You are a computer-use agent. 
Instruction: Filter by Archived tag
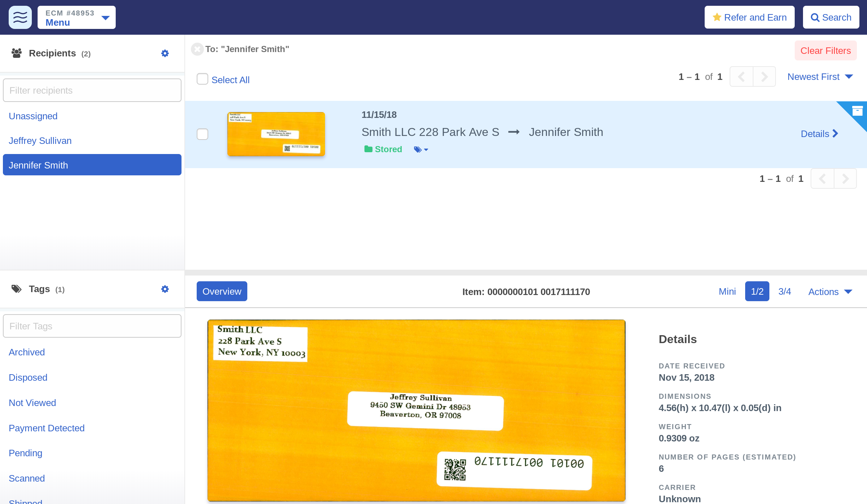pos(27,352)
